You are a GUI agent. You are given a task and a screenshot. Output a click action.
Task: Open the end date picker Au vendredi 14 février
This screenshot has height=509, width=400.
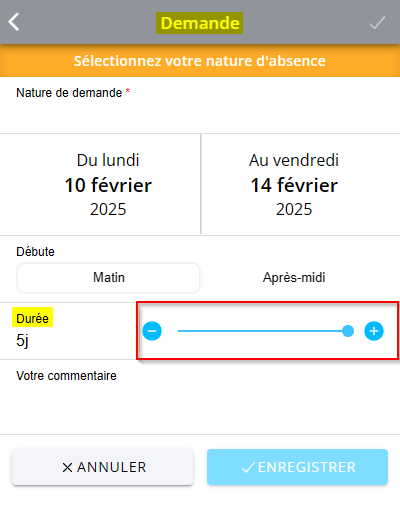pos(301,184)
